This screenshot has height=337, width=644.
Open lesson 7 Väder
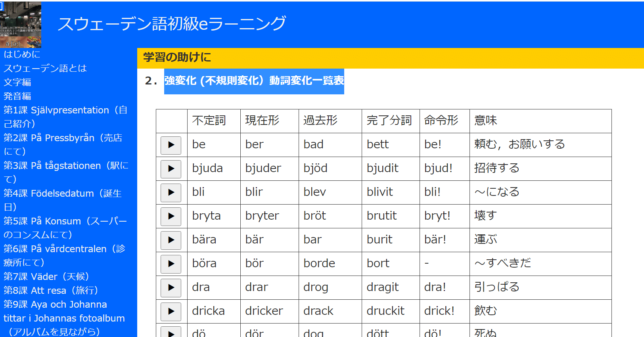pos(47,276)
